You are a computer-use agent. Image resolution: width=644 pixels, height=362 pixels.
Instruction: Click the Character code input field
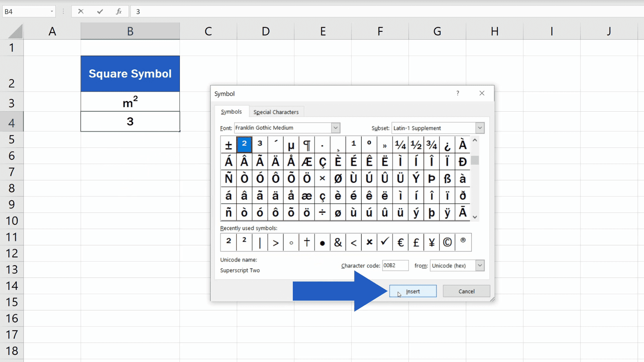[x=395, y=265]
